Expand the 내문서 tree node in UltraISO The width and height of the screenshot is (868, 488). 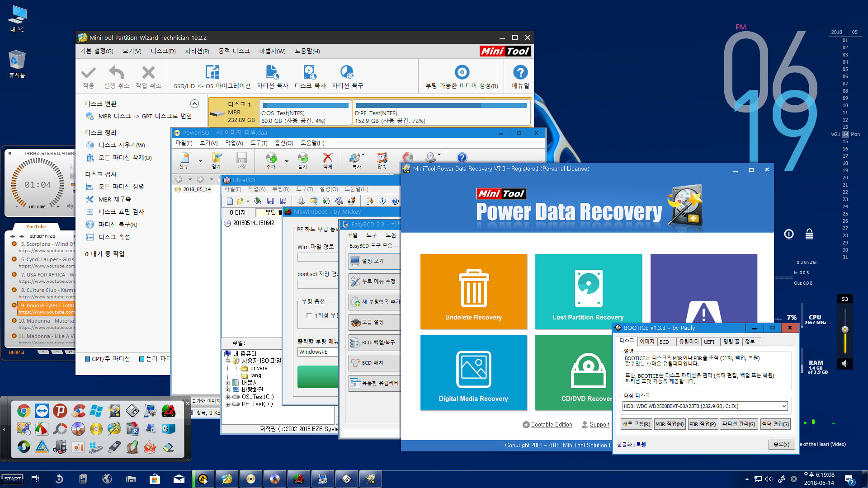click(x=228, y=383)
